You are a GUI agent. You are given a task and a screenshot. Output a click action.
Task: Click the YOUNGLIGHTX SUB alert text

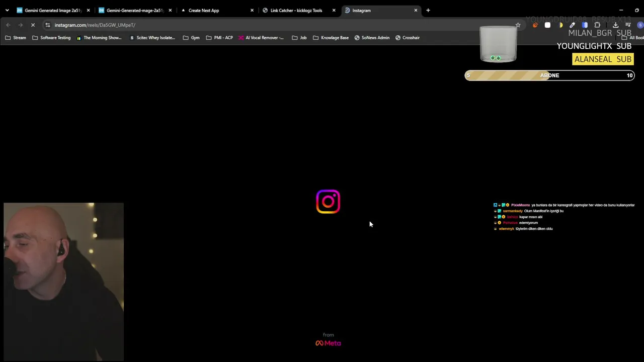(594, 46)
